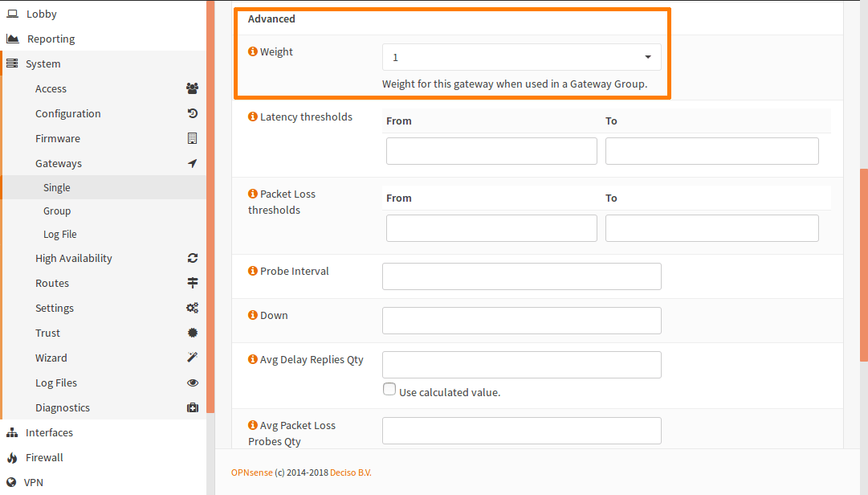Viewport: 868px width, 495px height.
Task: Click the High Availability refresh icon
Action: [192, 258]
